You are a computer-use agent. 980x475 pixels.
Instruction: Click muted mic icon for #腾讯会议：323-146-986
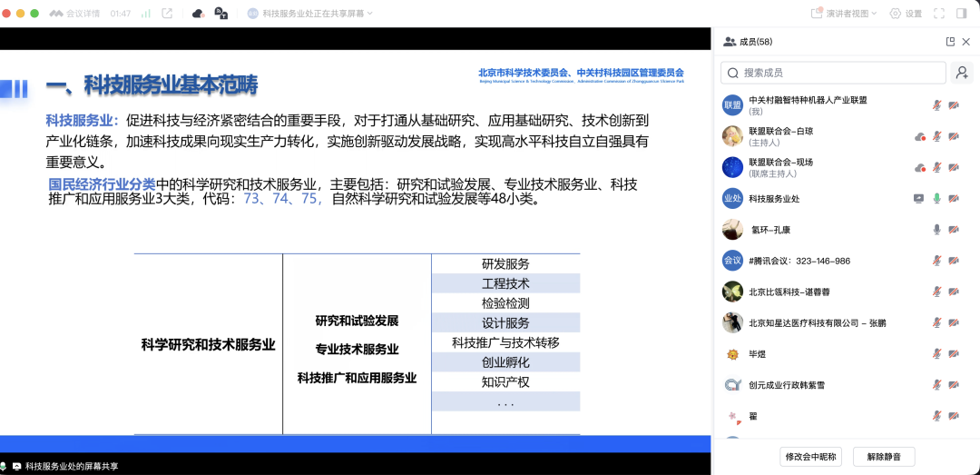(x=936, y=261)
